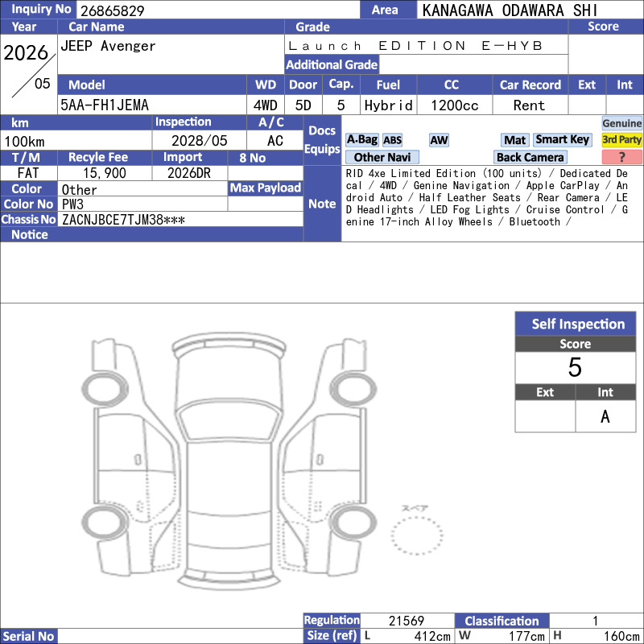Click the self inspection score 5
The width and height of the screenshot is (644, 644).
click(x=576, y=368)
